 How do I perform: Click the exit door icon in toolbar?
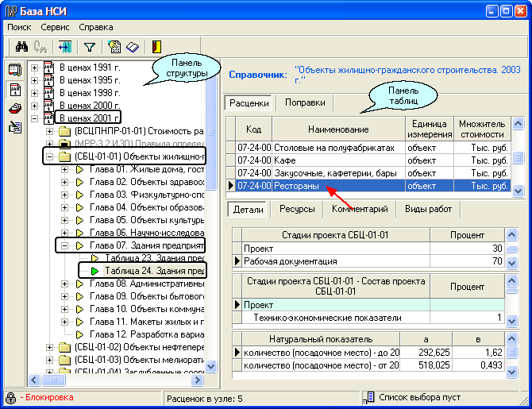(x=157, y=48)
